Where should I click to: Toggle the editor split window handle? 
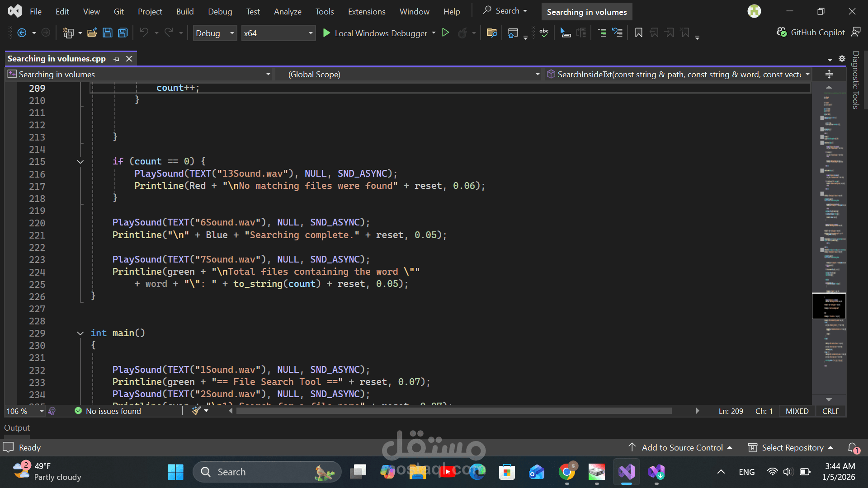pyautogui.click(x=829, y=75)
